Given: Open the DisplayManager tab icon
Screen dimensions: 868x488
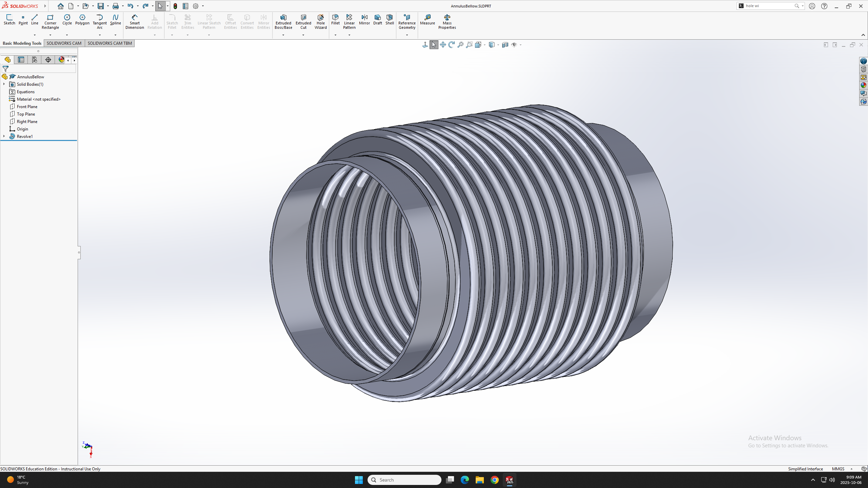Looking at the screenshot, I should [x=61, y=60].
